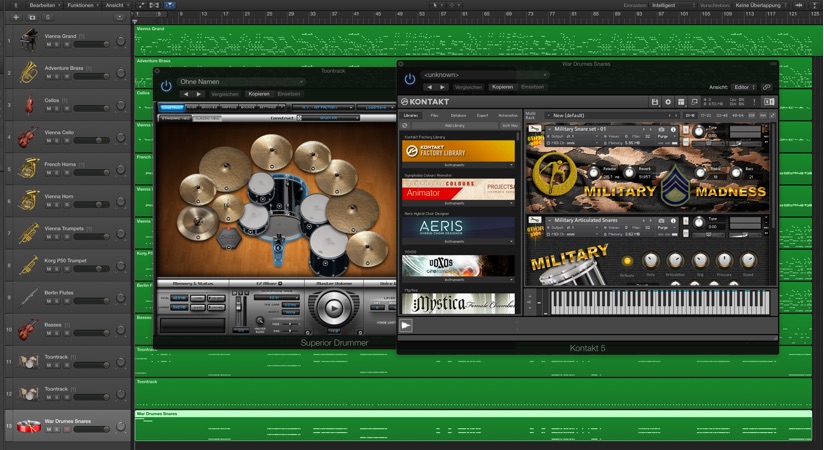Click Military Snare Release knob

click(594, 172)
